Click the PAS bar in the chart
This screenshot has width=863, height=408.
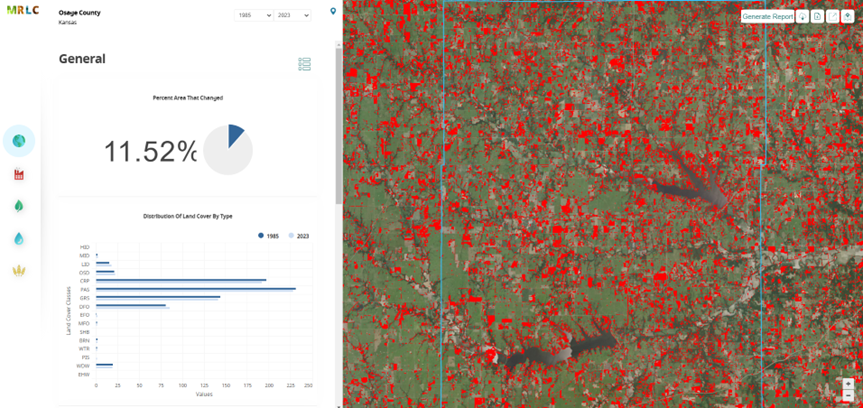(195, 289)
